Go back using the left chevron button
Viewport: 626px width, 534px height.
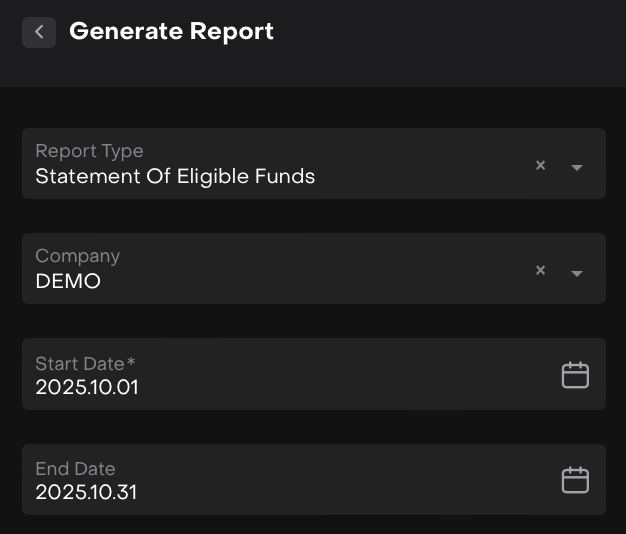[39, 32]
